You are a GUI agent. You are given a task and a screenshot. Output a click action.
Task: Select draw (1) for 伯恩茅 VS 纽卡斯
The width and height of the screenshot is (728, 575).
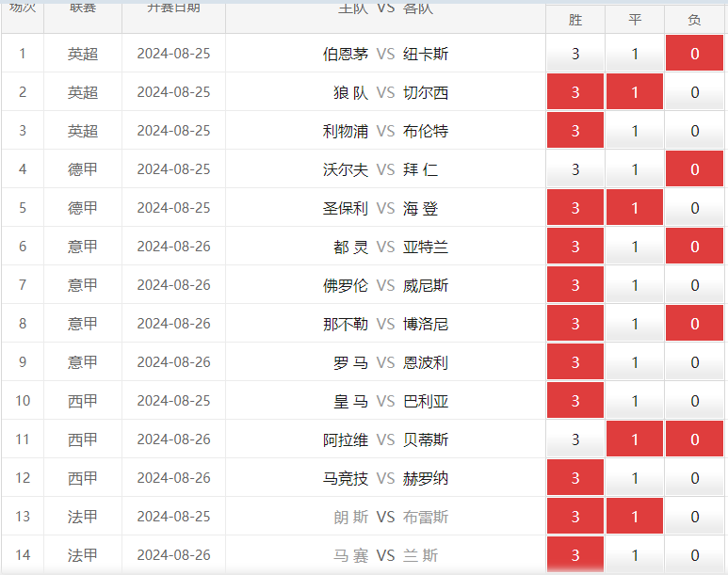635,54
